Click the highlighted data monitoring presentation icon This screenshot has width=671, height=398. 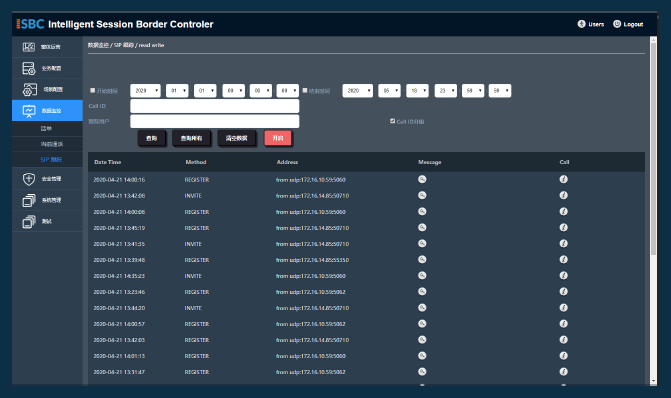(29, 111)
